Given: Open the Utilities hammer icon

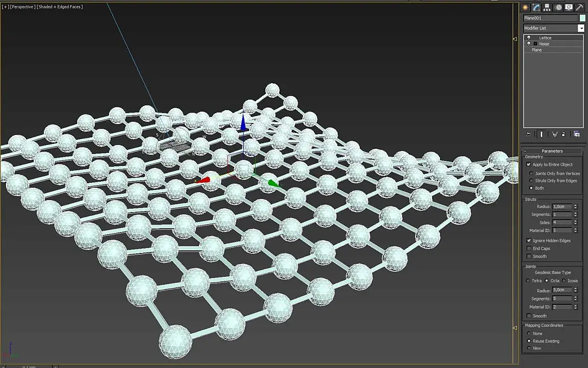Looking at the screenshot, I should click(x=580, y=7).
